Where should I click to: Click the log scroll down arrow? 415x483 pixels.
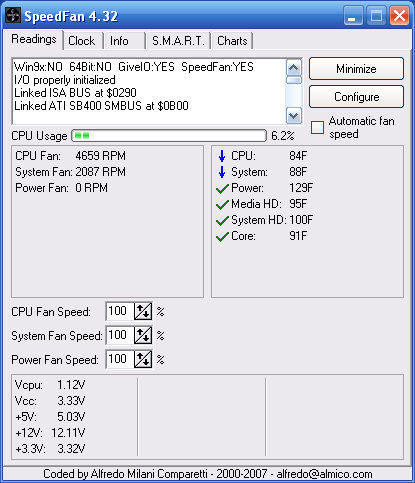(x=294, y=115)
